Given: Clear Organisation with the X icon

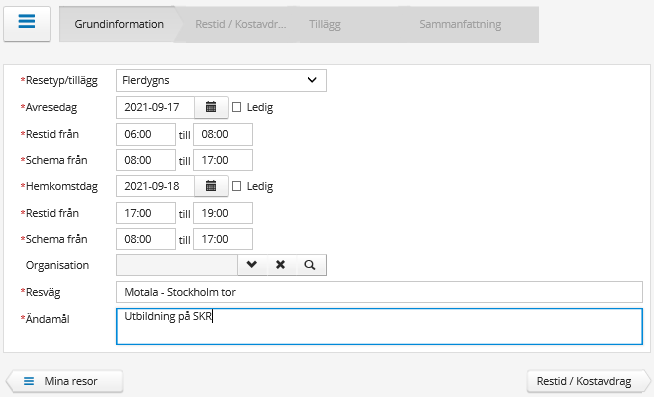Looking at the screenshot, I should point(281,265).
